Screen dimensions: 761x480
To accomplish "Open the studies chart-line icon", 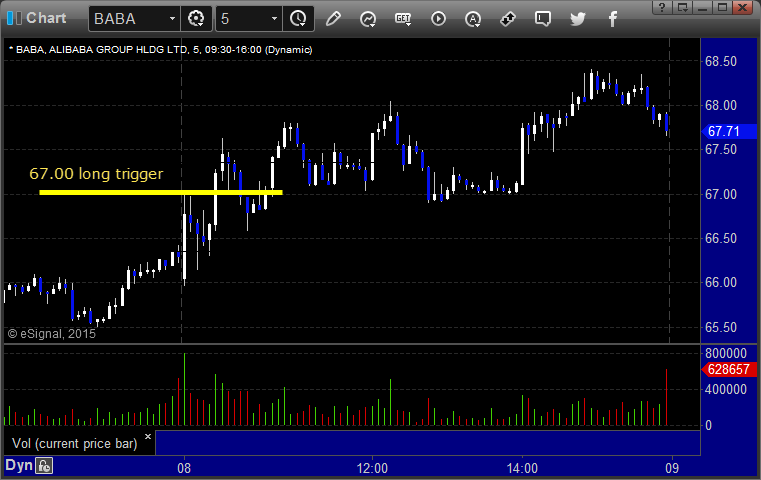I will pyautogui.click(x=368, y=19).
